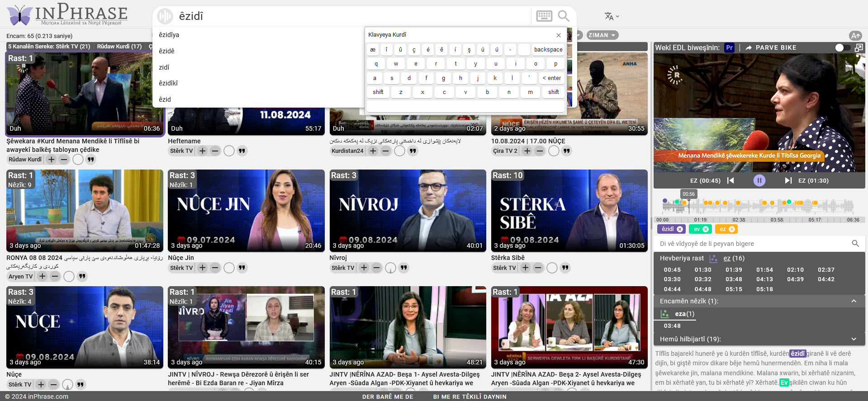Click the plus icon next to Rûdaw Kurdî
Image resolution: width=868 pixels, height=401 pixels.
[x=52, y=160]
